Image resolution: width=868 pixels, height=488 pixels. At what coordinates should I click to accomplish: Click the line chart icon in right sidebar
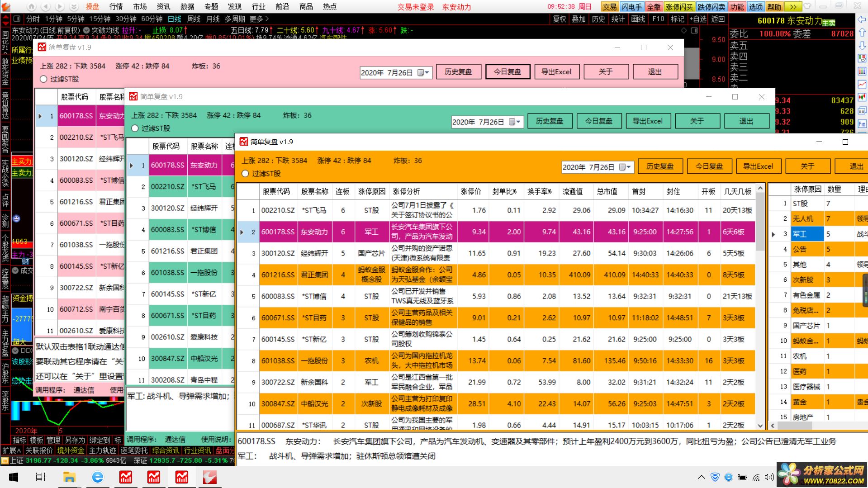(862, 84)
